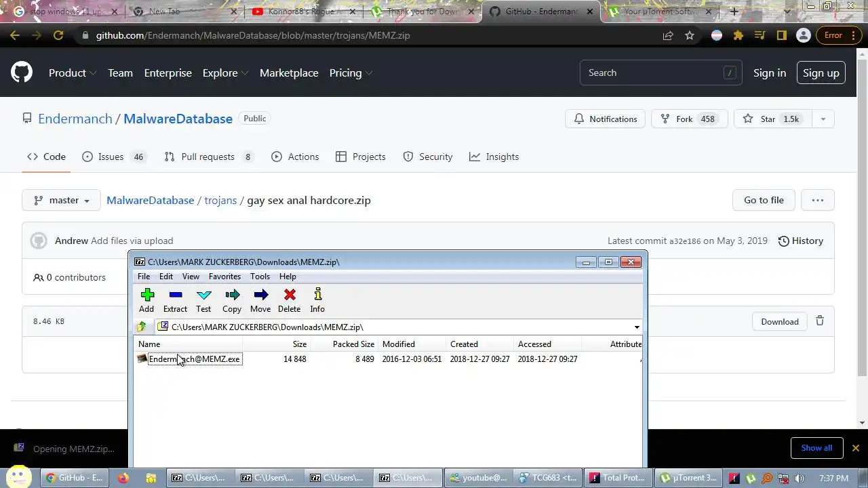Open the View menu in 7-Zip

(191, 277)
